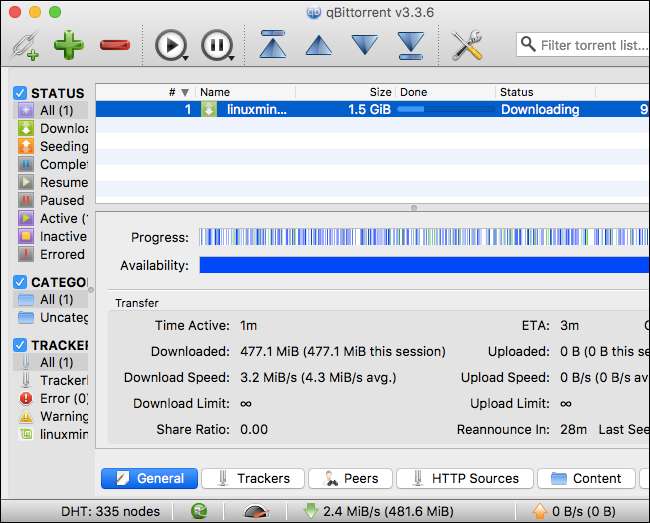Open the General tab
Image resolution: width=650 pixels, height=523 pixels.
click(x=149, y=479)
